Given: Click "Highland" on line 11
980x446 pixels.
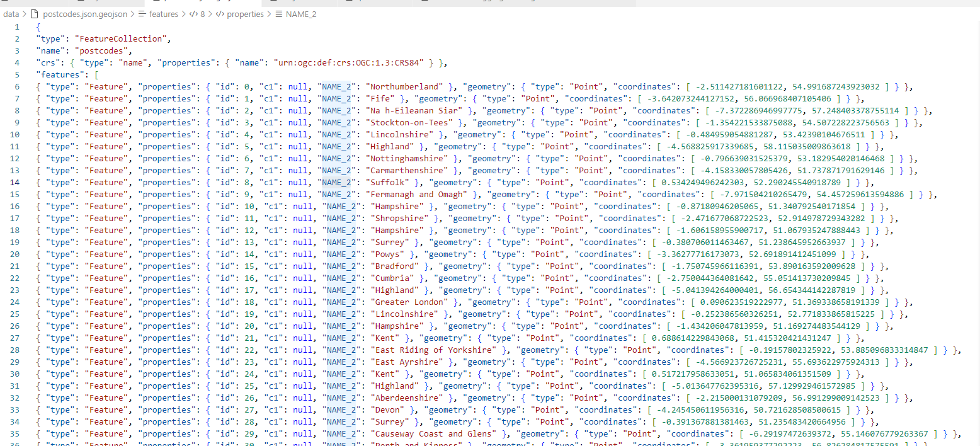Looking at the screenshot, I should 390,146.
